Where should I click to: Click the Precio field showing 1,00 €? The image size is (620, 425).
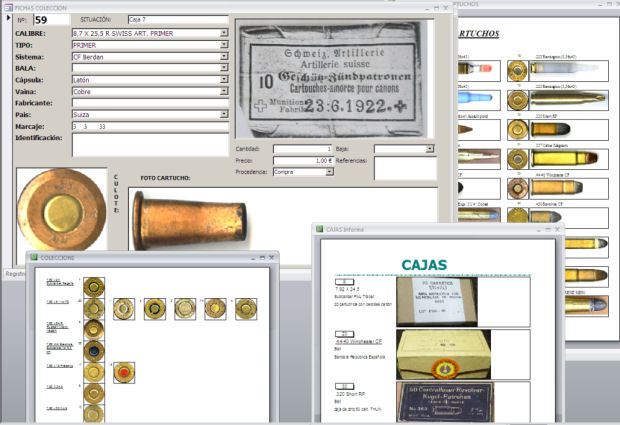[302, 161]
